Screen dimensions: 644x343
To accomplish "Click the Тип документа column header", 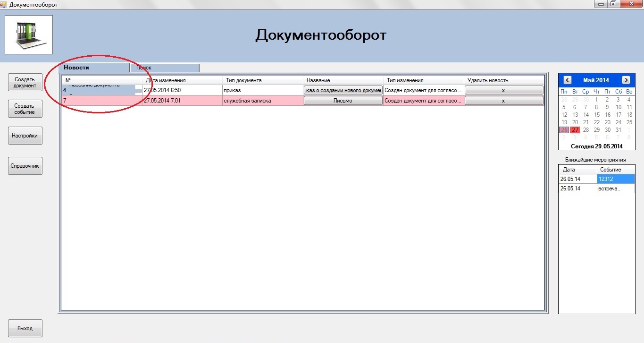I will click(x=262, y=80).
